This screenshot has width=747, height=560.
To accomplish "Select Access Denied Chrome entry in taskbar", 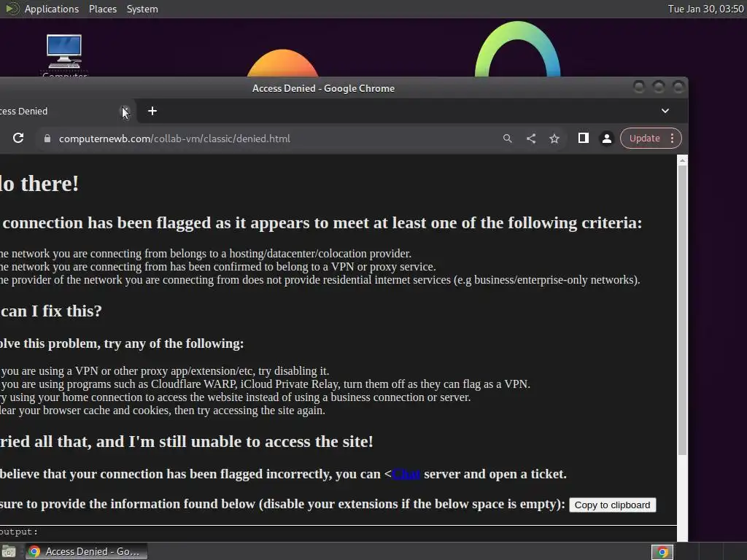I will (x=86, y=551).
